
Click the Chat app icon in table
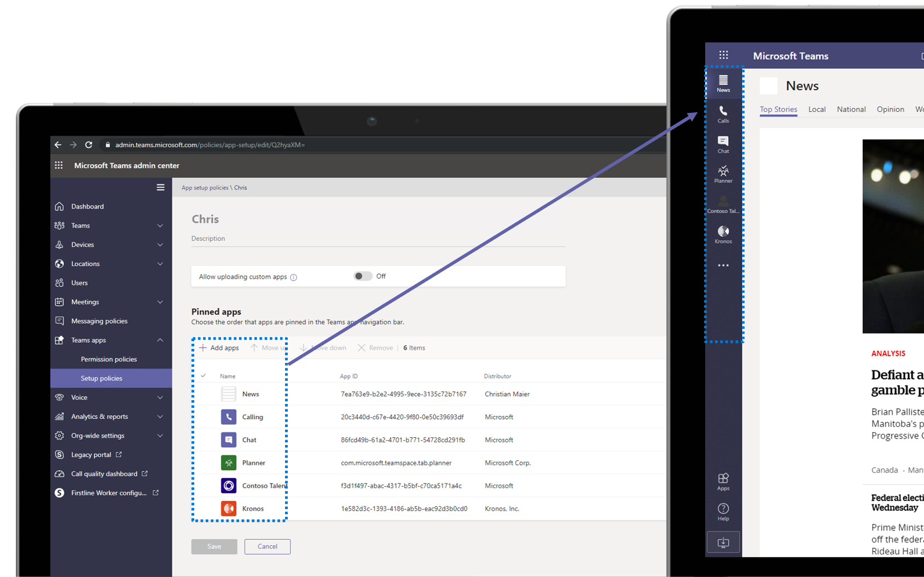click(x=229, y=440)
